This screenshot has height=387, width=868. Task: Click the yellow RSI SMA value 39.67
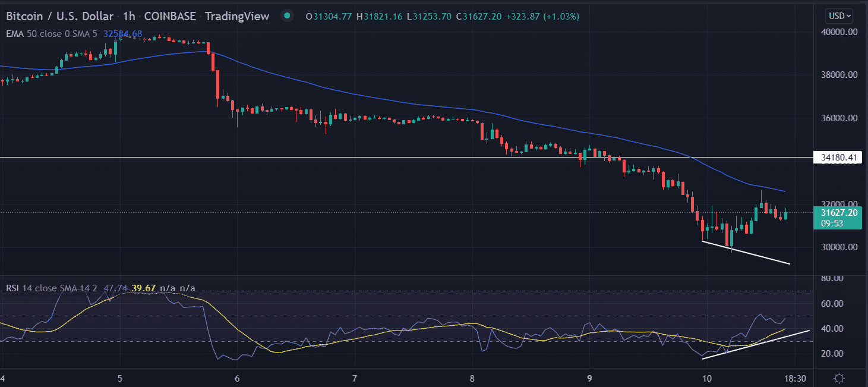(145, 288)
